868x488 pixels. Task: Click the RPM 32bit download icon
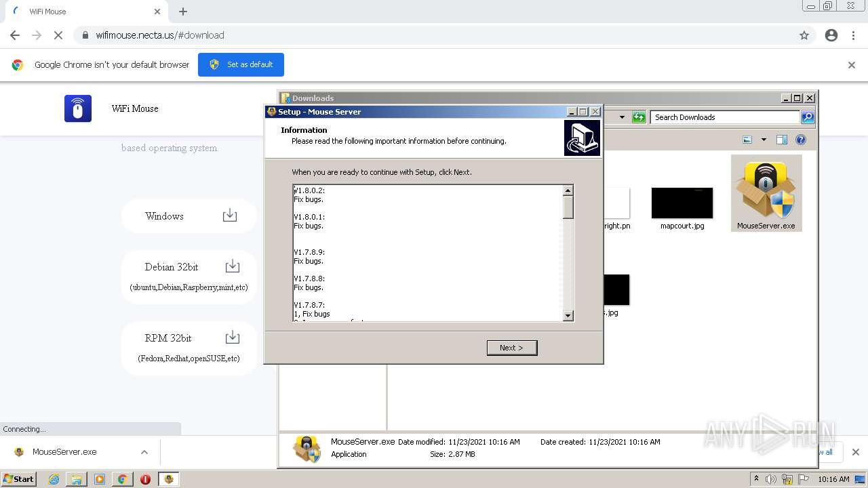coord(232,337)
